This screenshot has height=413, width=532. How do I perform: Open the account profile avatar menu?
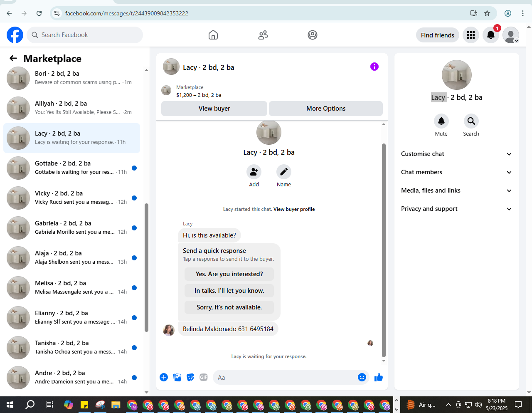coord(511,35)
